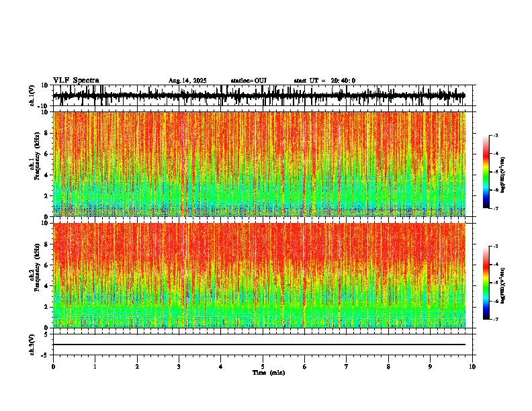Click the "-3" label on ch.1 colorbar
The width and height of the screenshot is (532, 411).
[x=496, y=136]
